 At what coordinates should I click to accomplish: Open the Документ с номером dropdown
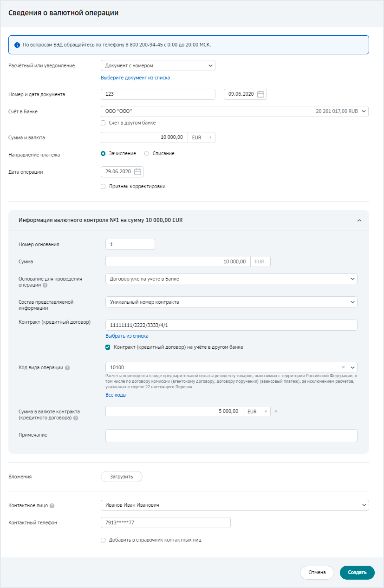point(158,65)
